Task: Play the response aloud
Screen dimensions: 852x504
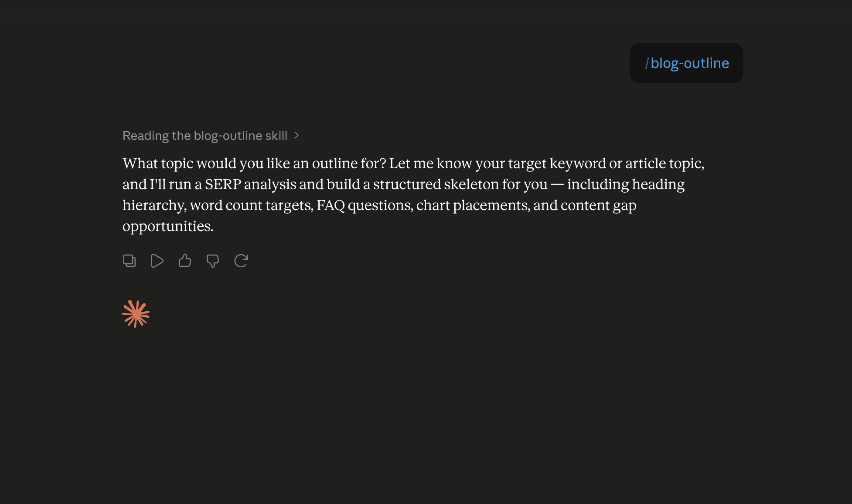Action: 157,261
